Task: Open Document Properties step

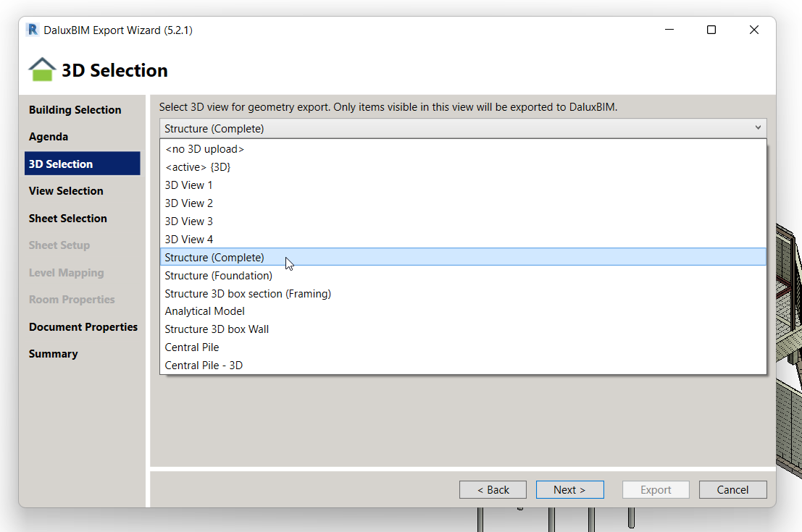Action: 83,327
